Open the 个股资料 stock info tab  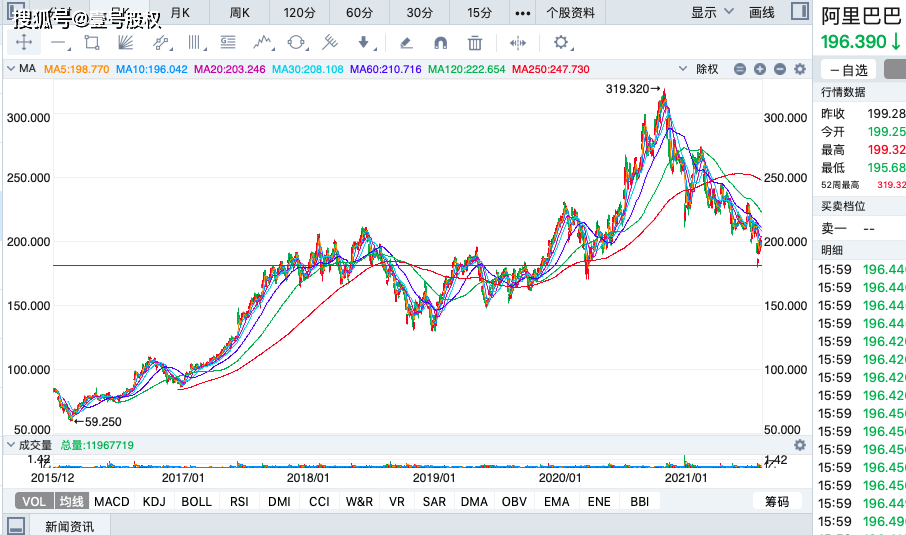(570, 12)
